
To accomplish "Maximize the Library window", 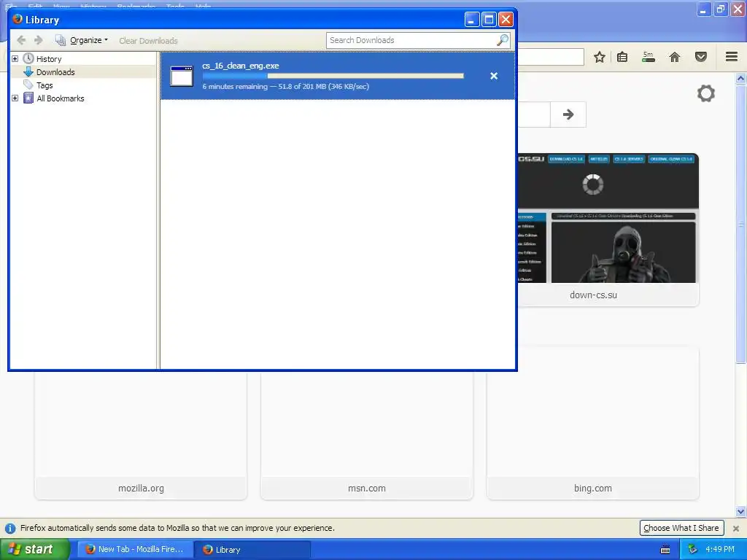I will [x=489, y=20].
